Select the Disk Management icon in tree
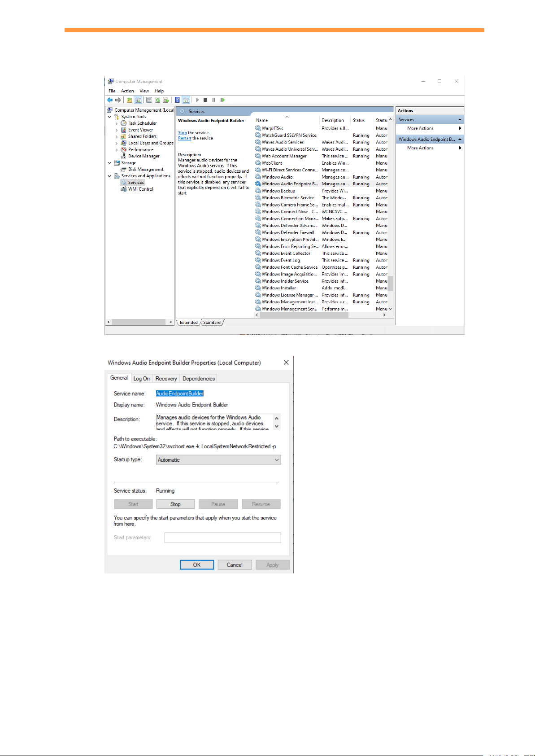Screen dimensions: 535x756 (124, 170)
